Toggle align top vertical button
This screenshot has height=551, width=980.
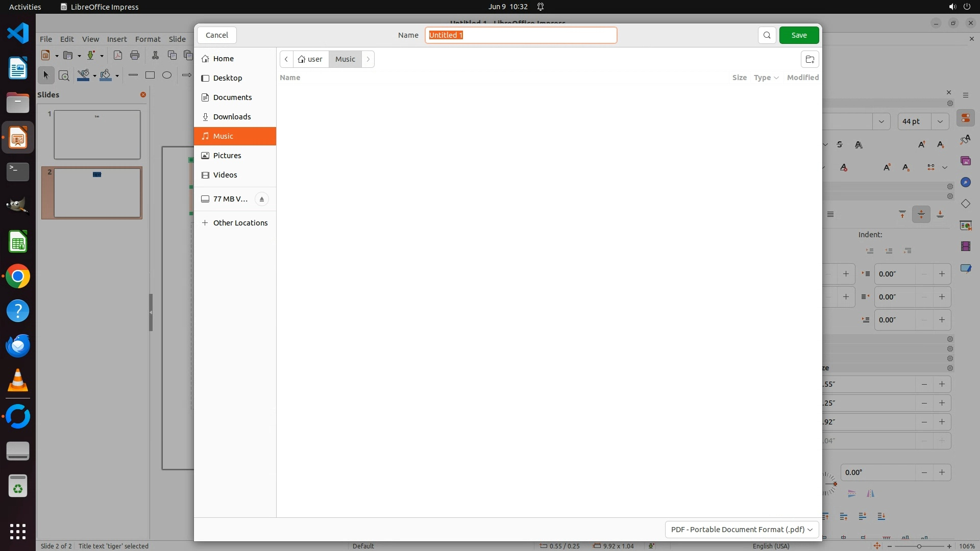[902, 214]
